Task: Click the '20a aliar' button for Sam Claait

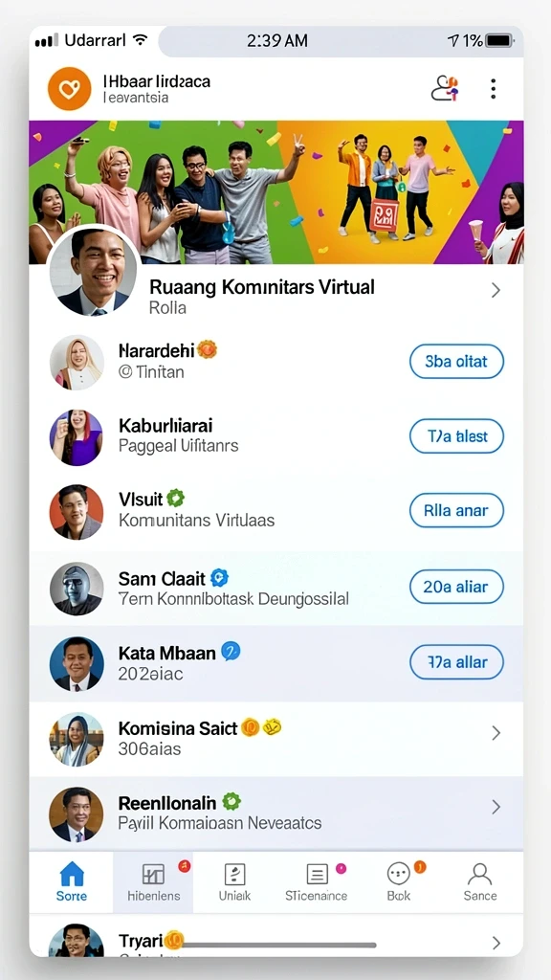Action: click(x=456, y=587)
